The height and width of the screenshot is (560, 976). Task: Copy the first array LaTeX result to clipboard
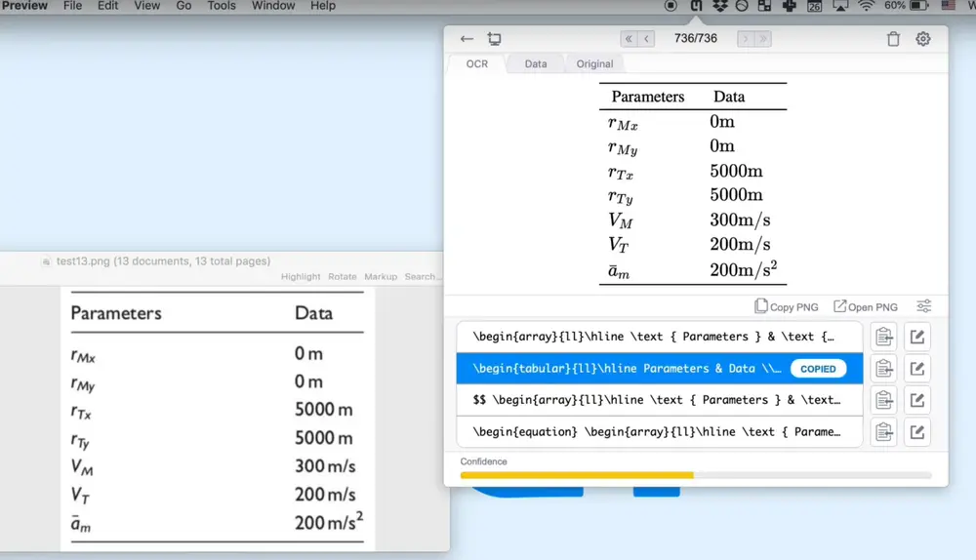tap(884, 337)
